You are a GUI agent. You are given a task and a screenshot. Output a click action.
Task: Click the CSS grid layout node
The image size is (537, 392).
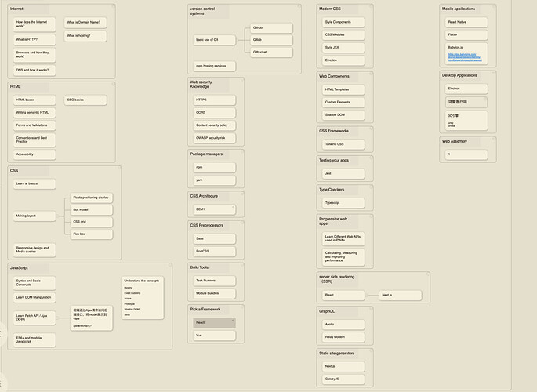92,222
